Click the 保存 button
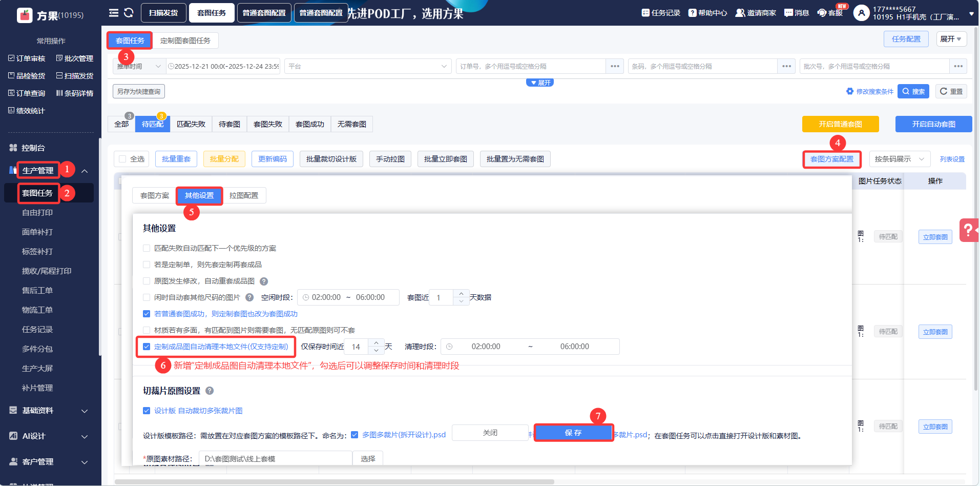The height and width of the screenshot is (486, 980). (573, 433)
